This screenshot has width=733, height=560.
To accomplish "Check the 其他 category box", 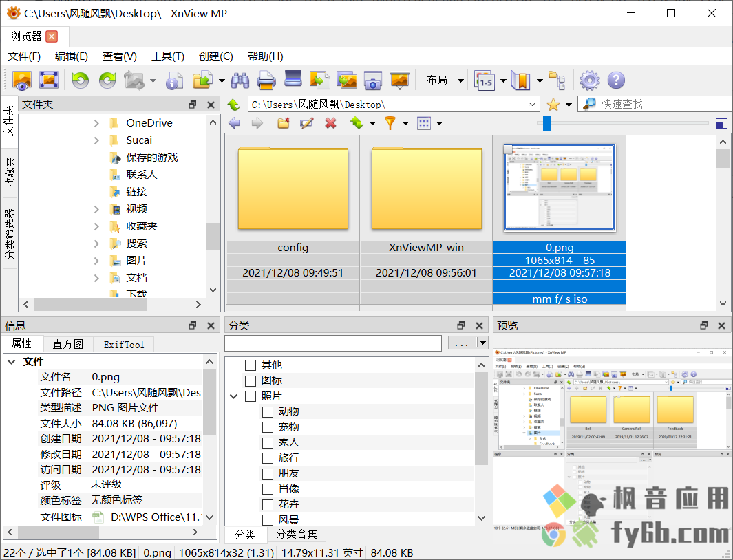I will coord(251,365).
